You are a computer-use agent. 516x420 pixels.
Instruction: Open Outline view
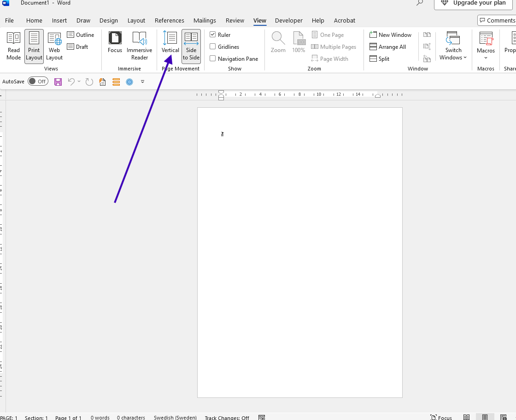[x=81, y=35]
